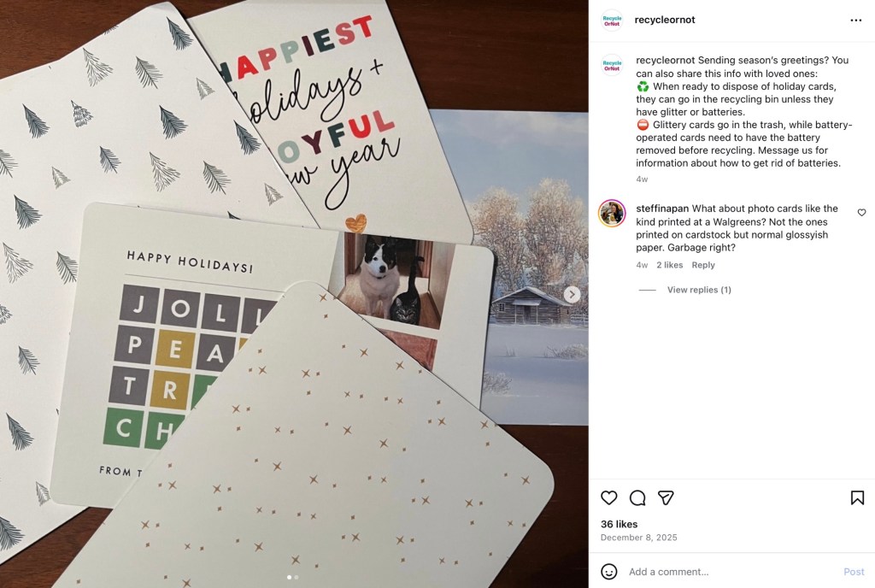The image size is (875, 588).
Task: Advance carousel with next arrow
Action: tap(572, 294)
